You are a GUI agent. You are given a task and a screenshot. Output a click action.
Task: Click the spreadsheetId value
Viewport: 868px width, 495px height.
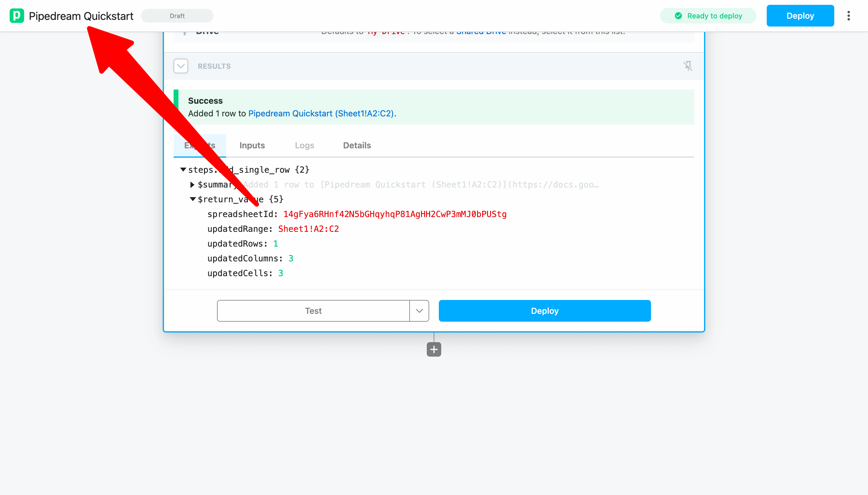(x=395, y=214)
